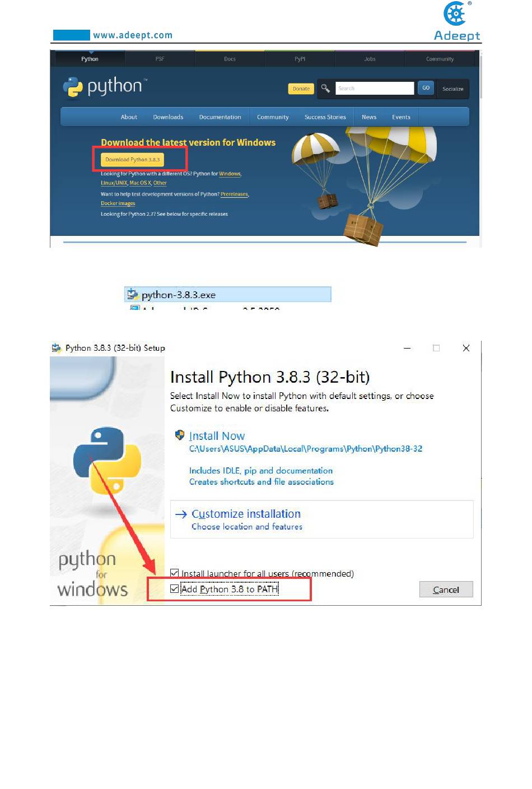Click the Install Now option
532x789 pixels.
(217, 436)
